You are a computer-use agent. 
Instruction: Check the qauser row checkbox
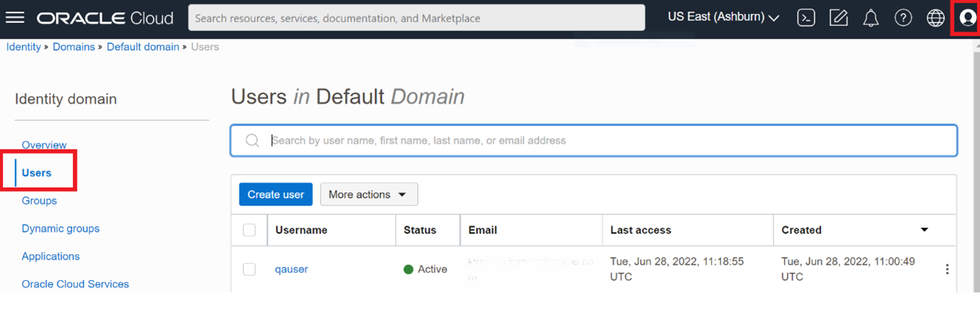tap(249, 269)
